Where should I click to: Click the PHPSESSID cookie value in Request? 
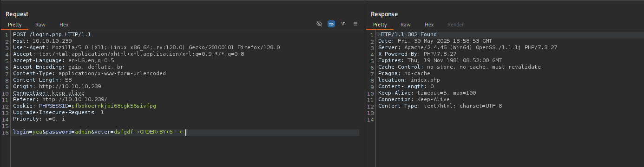tap(113, 106)
